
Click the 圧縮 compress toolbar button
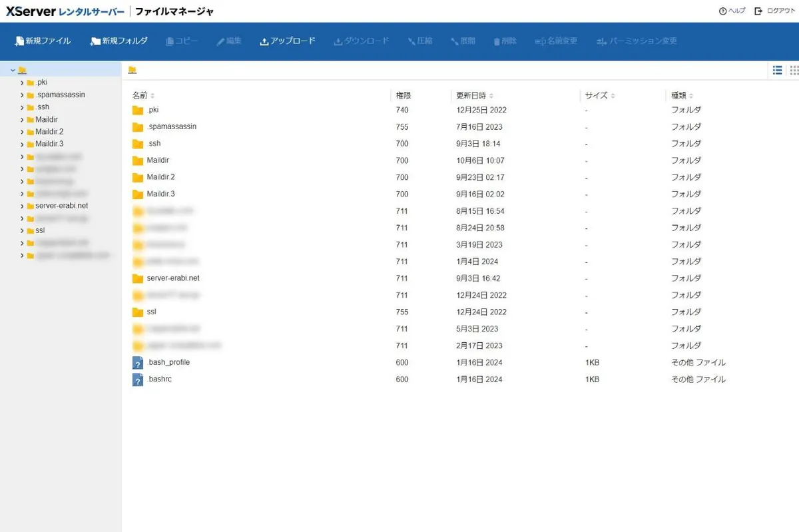(420, 41)
